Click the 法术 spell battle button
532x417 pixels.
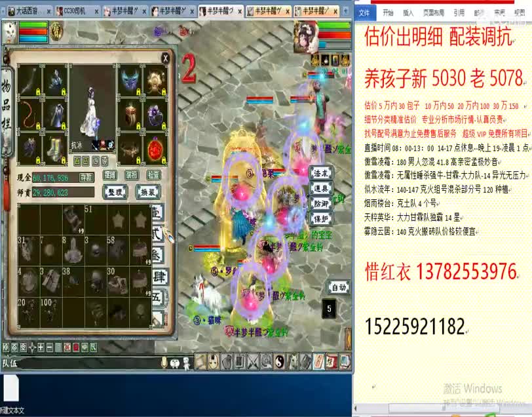click(x=321, y=173)
